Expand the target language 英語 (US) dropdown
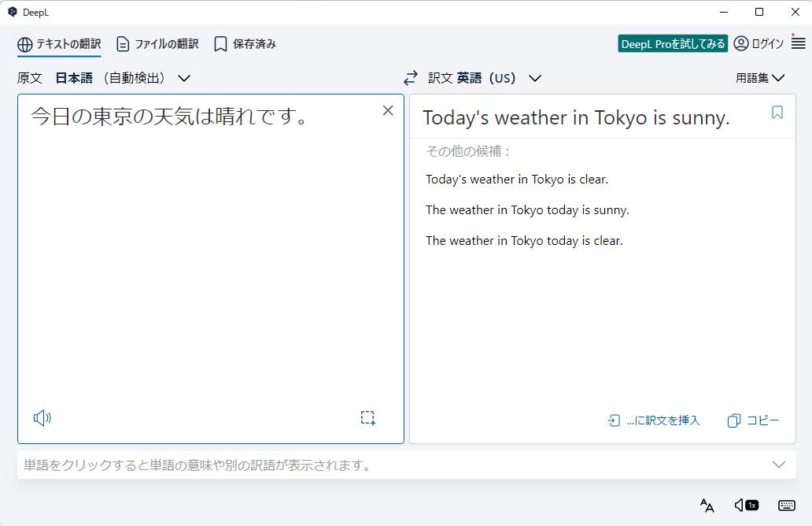This screenshot has height=526, width=812. (x=535, y=78)
